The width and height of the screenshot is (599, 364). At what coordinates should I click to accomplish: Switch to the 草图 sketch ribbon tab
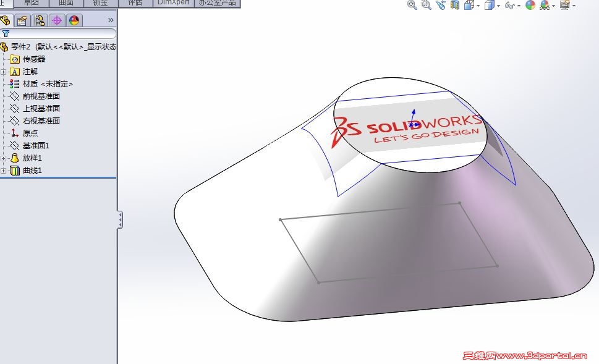click(x=32, y=2)
